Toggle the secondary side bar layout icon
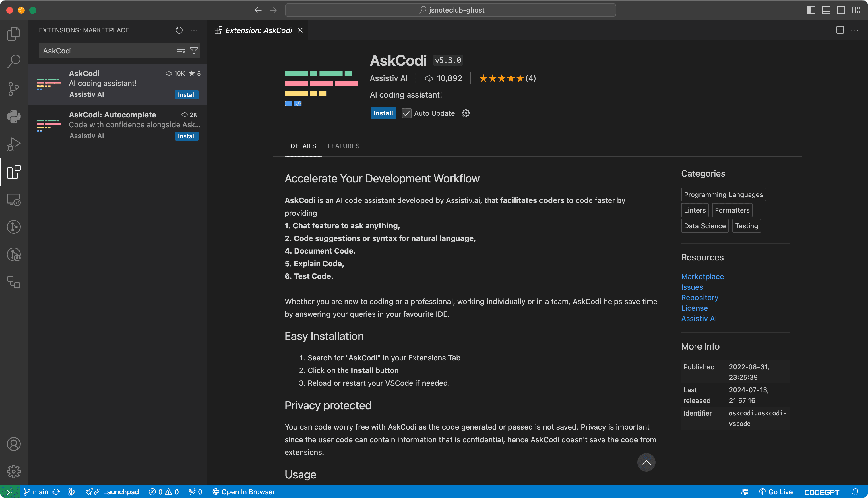Image resolution: width=868 pixels, height=498 pixels. (x=841, y=10)
